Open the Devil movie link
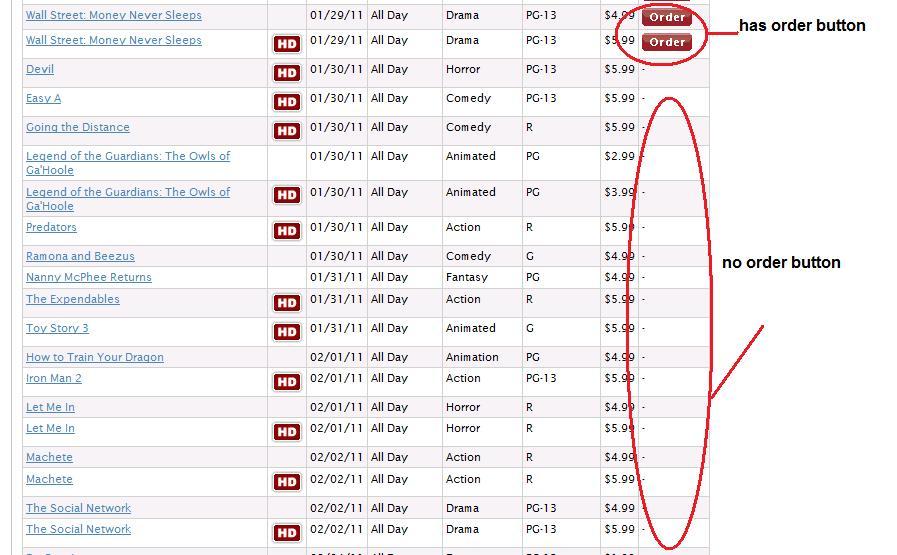This screenshot has width=897, height=555. point(40,69)
